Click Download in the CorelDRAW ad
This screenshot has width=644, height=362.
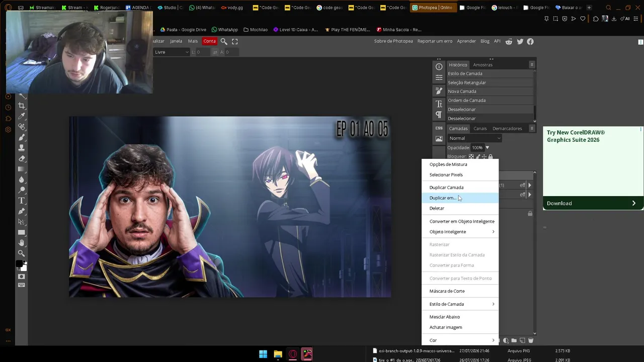(593, 203)
